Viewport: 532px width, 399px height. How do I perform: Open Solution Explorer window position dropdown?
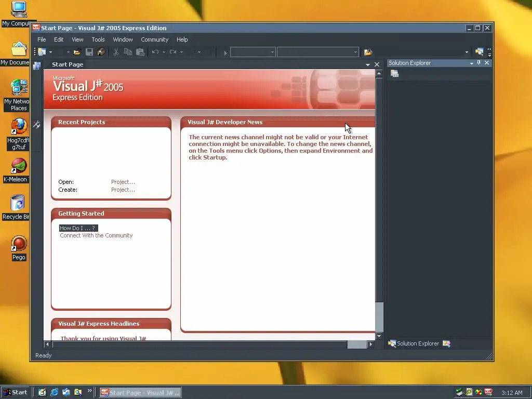coord(472,63)
